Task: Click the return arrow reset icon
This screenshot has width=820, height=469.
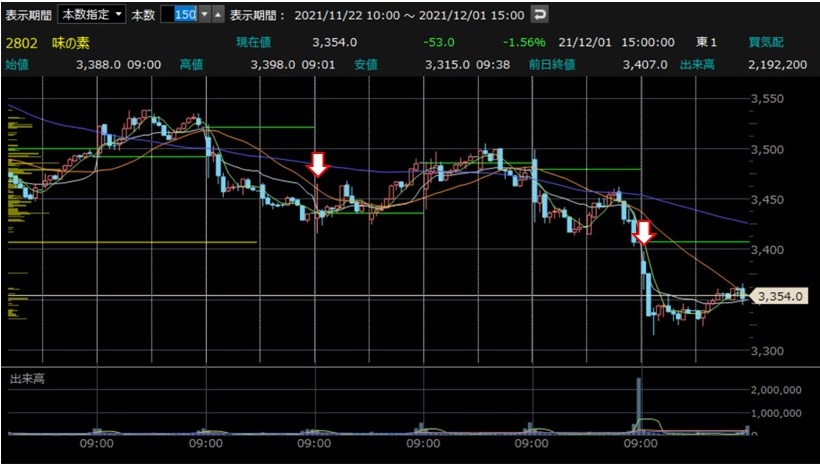Action: (539, 15)
